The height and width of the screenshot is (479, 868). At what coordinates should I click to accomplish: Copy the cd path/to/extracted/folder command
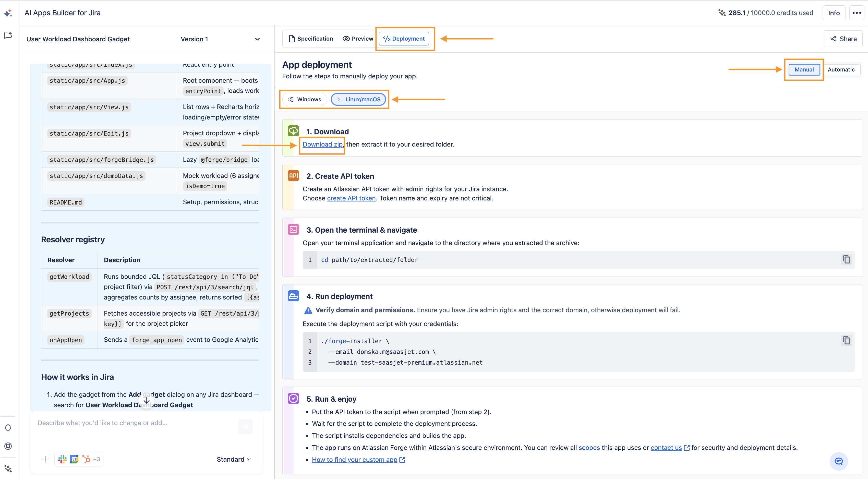point(847,259)
